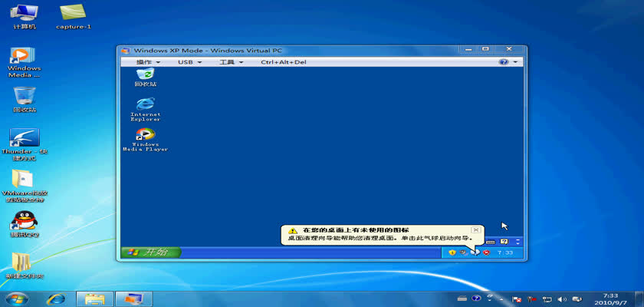Send Ctrl+Alt+Del to the virtual machine

coord(283,62)
